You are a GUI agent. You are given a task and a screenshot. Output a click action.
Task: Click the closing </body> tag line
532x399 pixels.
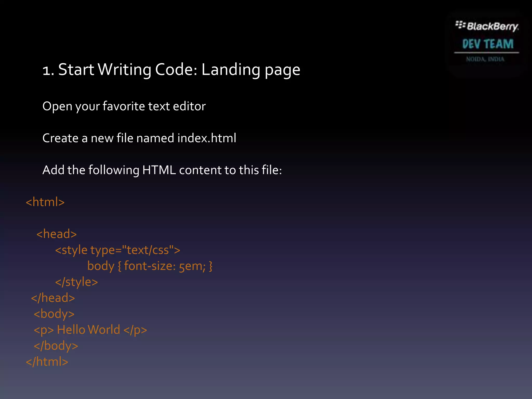tap(56, 346)
